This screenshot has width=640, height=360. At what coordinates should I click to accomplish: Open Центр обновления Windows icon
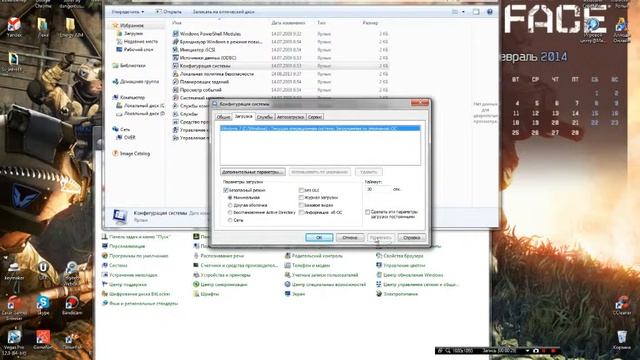click(379, 275)
